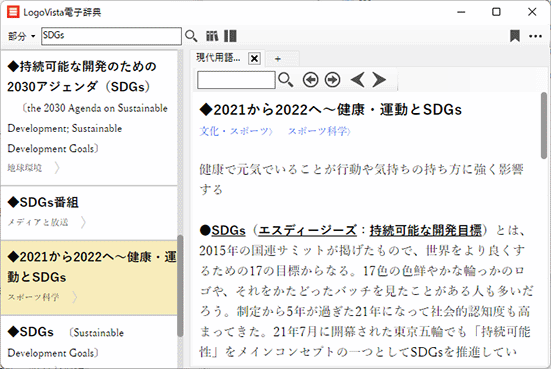Toggle the split-pane layout icon
551x369 pixels.
(x=230, y=36)
